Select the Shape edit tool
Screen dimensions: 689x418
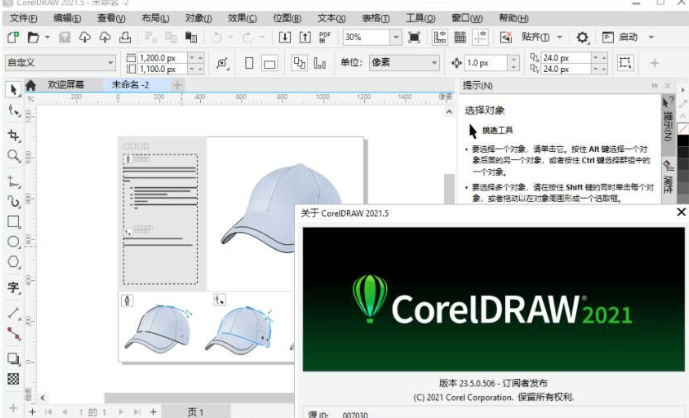(13, 111)
